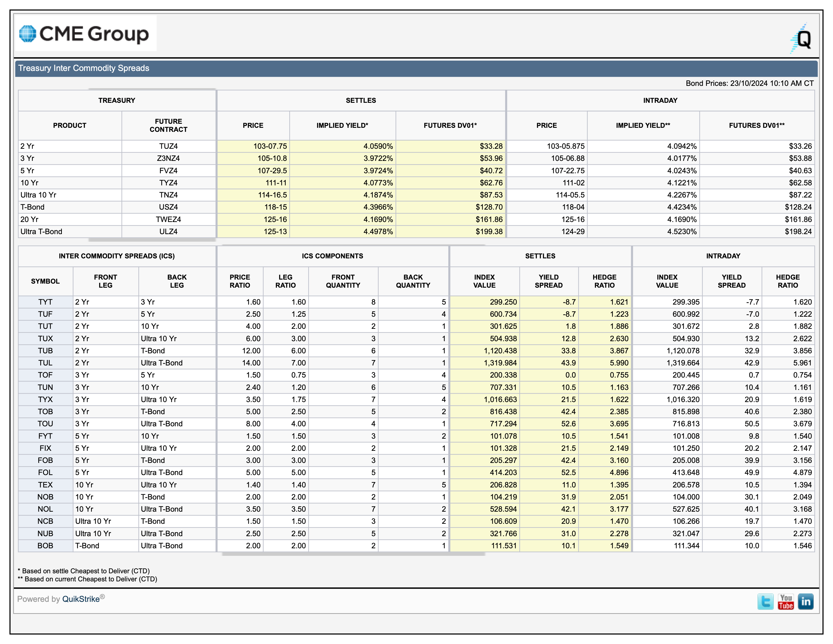Open the LinkedIn social icon

(x=805, y=602)
